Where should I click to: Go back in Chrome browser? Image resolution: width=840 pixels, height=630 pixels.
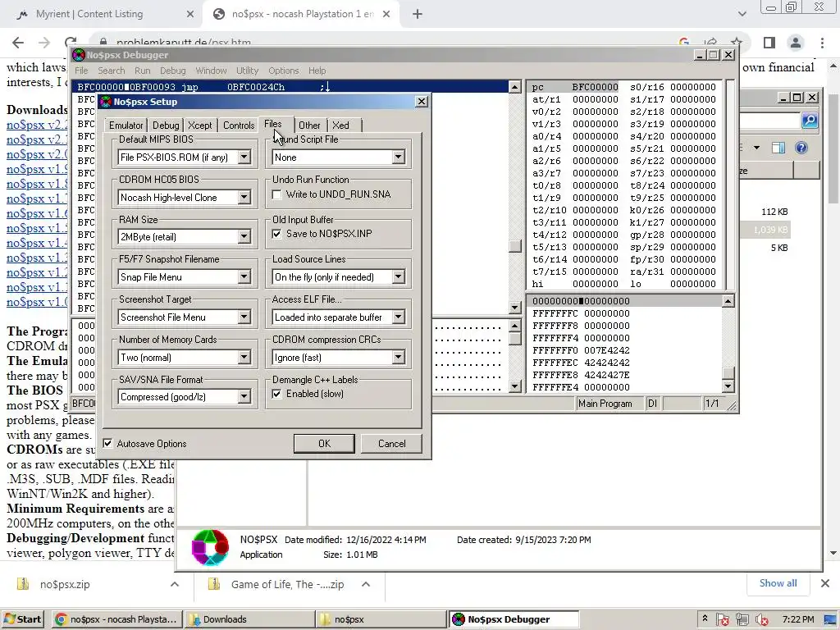pos(18,43)
